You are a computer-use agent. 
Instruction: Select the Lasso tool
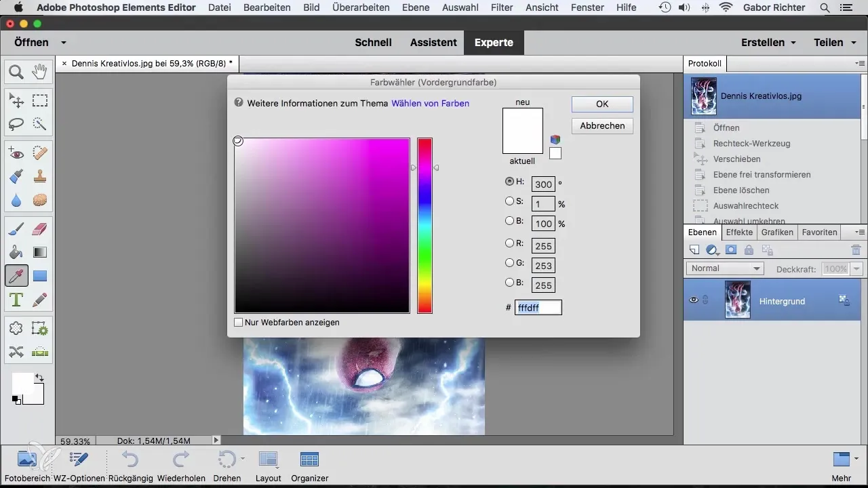[17, 124]
